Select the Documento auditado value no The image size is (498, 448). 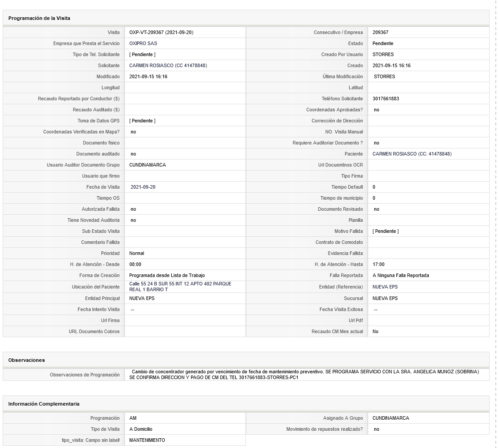133,154
